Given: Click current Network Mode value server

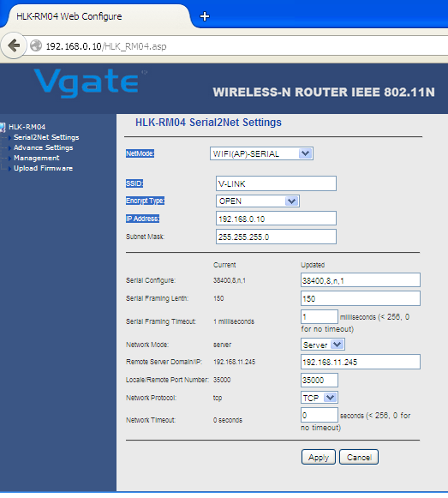Looking at the screenshot, I should tap(222, 345).
